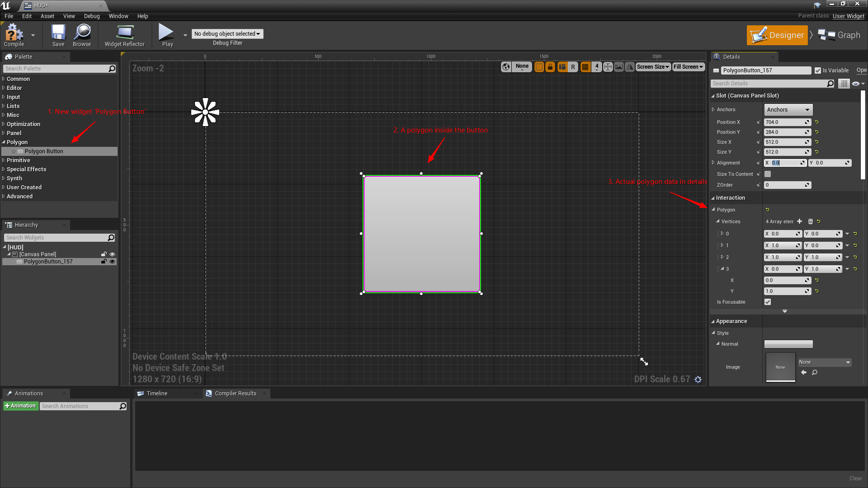
Task: Open property matrix grid view in Details
Action: tap(844, 84)
